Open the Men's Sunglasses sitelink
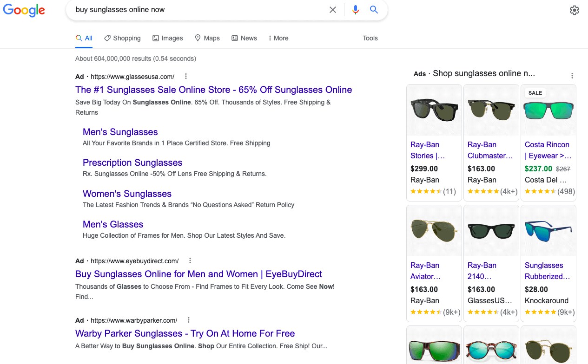 [120, 132]
